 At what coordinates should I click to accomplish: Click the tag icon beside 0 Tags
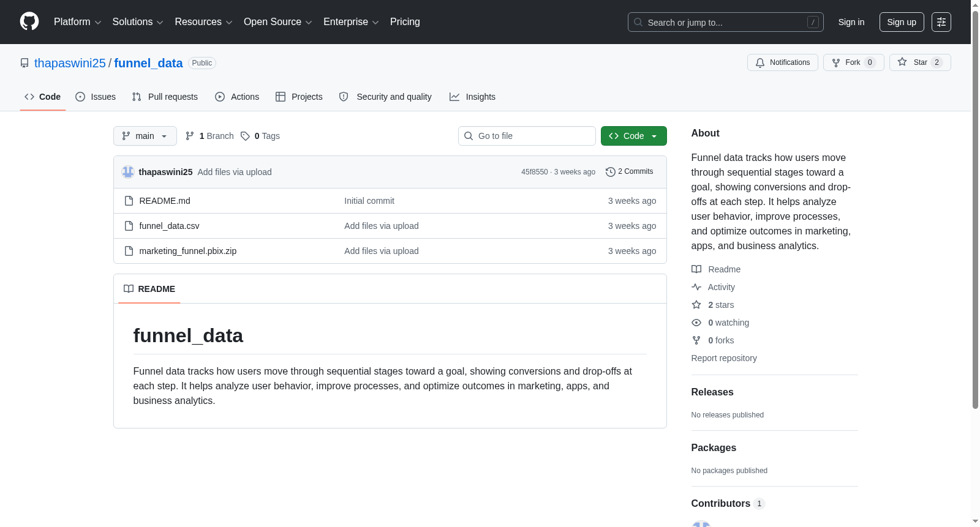pyautogui.click(x=245, y=136)
